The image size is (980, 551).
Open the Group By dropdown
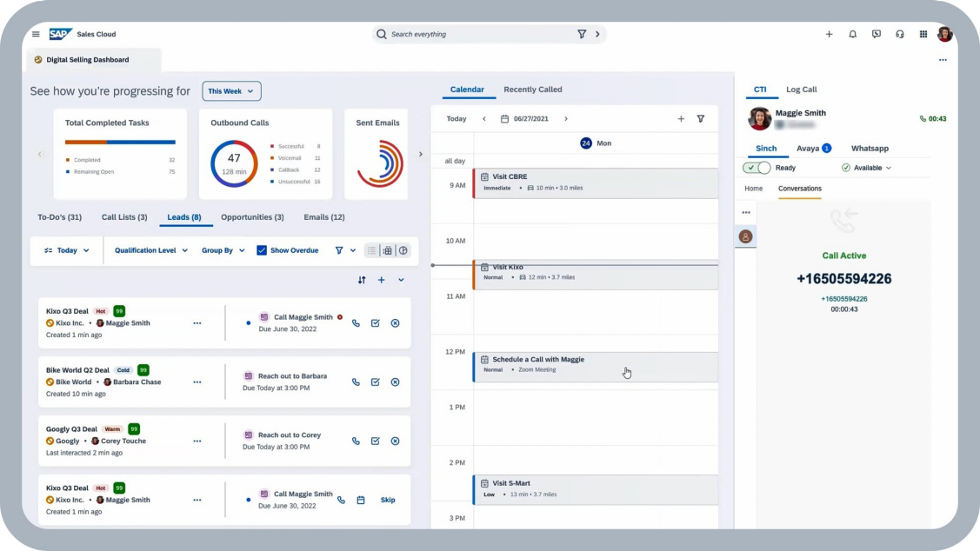pos(223,250)
